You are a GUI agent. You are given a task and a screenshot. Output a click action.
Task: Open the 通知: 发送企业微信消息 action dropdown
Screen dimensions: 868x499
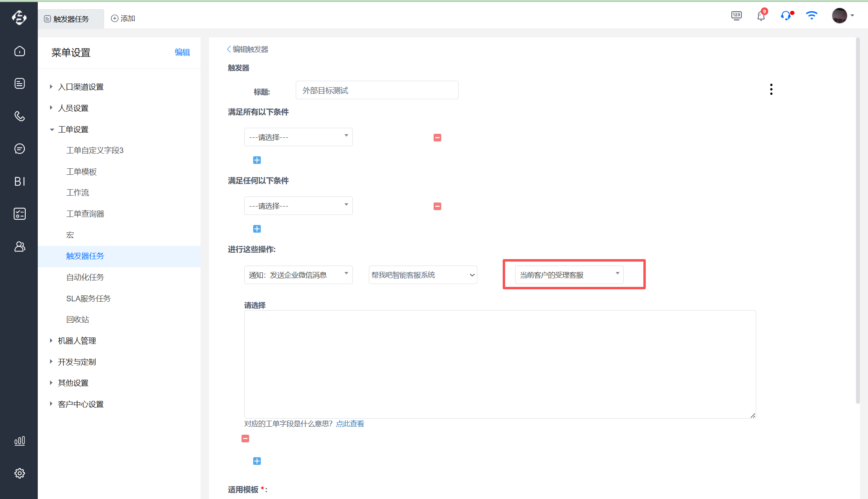point(298,275)
